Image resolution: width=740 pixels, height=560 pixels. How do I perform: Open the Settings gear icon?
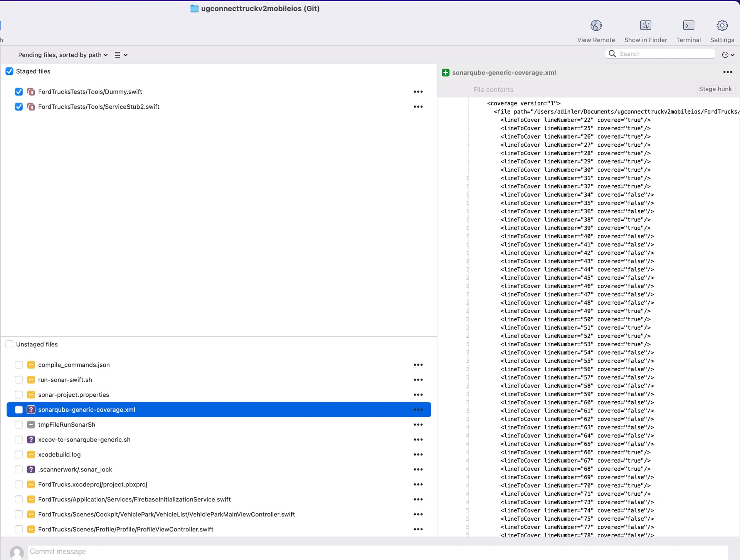(721, 26)
